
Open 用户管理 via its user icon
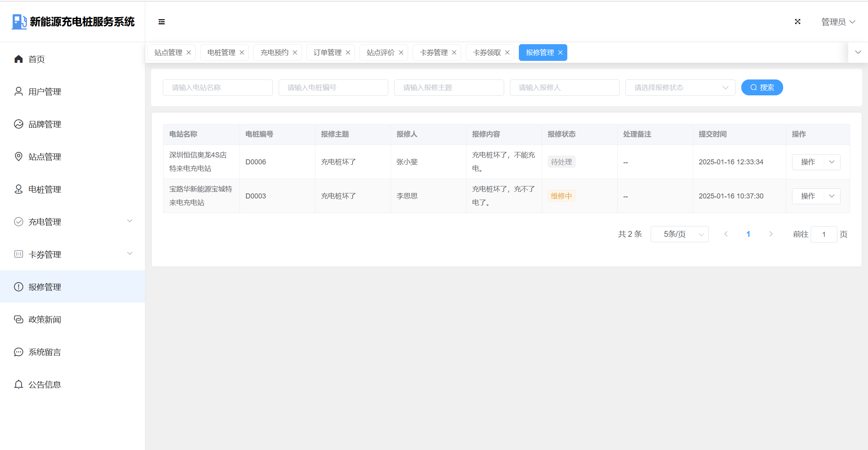tap(19, 91)
